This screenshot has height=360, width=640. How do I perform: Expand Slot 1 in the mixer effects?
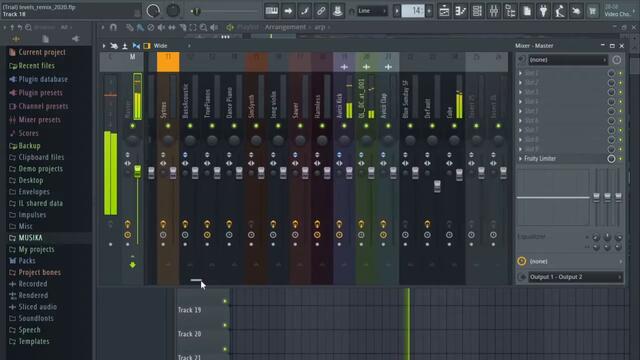tap(520, 73)
